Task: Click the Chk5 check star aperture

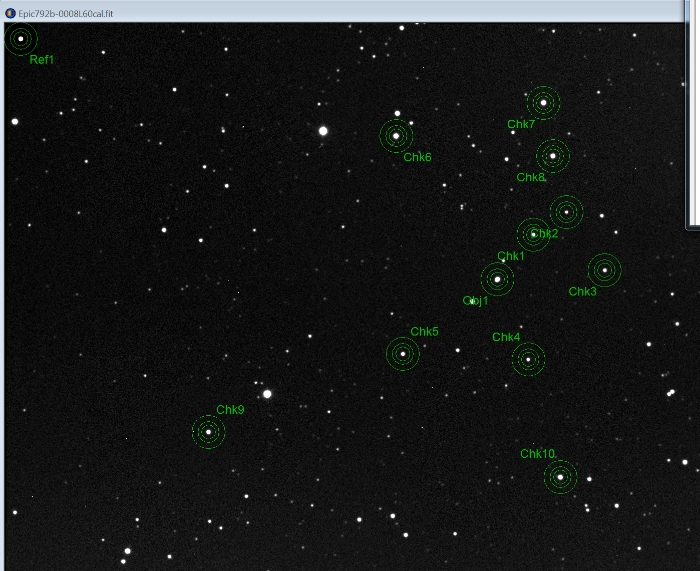Action: tap(402, 353)
